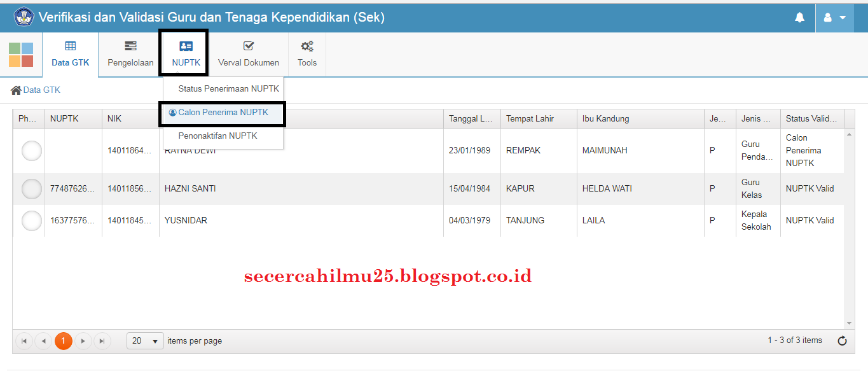Sort by Tanggal Lahir column header
868x371 pixels.
[472, 119]
